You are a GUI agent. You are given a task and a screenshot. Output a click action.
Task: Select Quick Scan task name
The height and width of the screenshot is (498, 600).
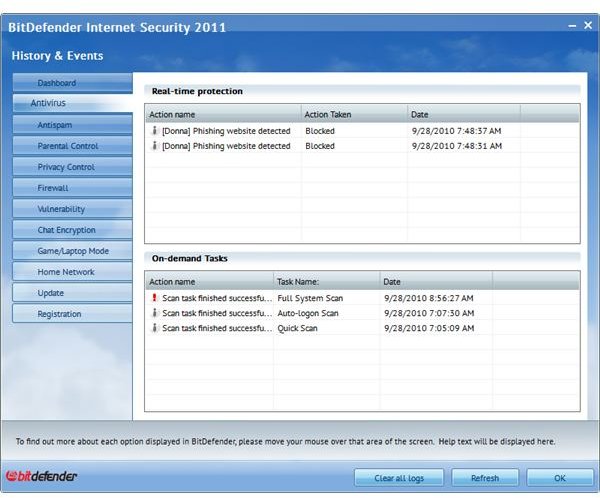pyautogui.click(x=297, y=328)
